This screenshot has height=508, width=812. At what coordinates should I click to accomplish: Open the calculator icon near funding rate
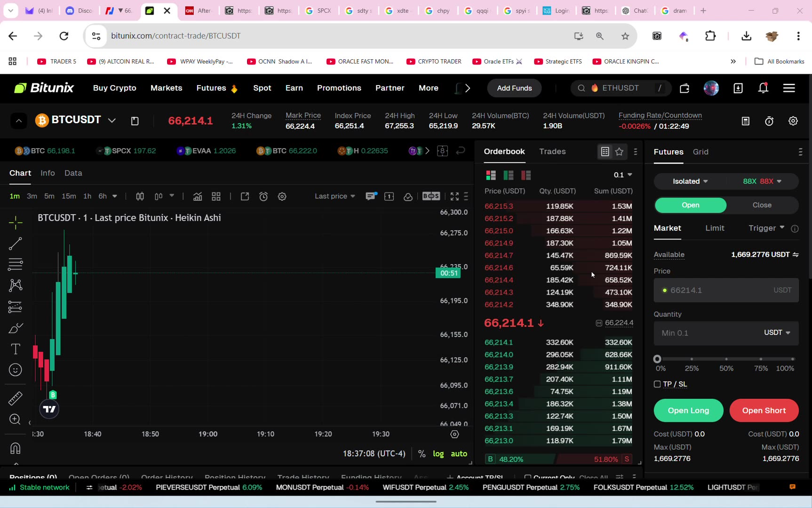(x=746, y=121)
